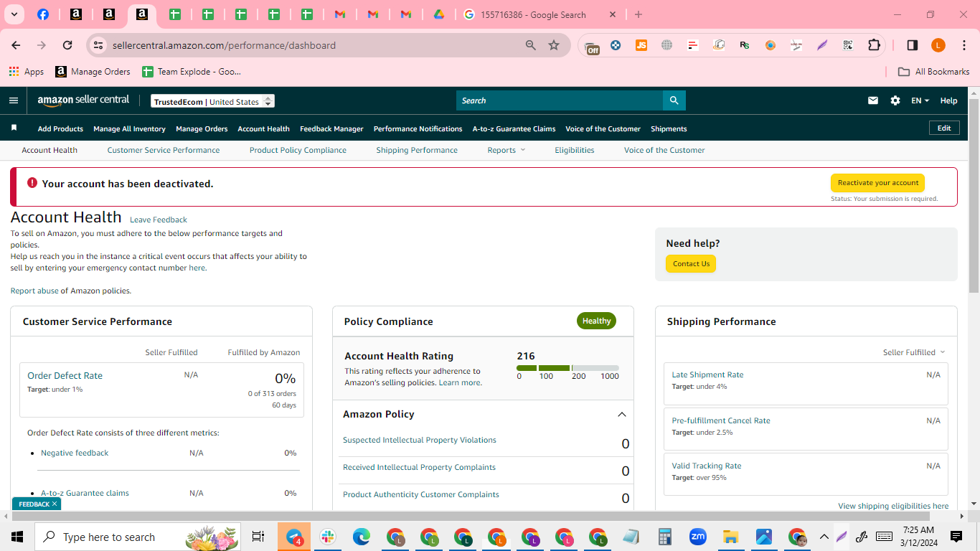Click the orange JS extension icon
The height and width of the screenshot is (551, 980).
[641, 45]
